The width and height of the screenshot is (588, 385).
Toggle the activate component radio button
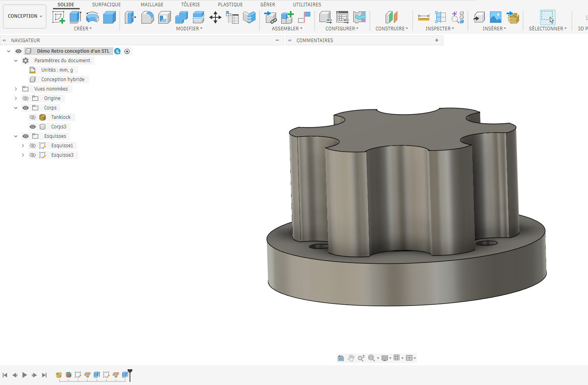[x=127, y=51]
